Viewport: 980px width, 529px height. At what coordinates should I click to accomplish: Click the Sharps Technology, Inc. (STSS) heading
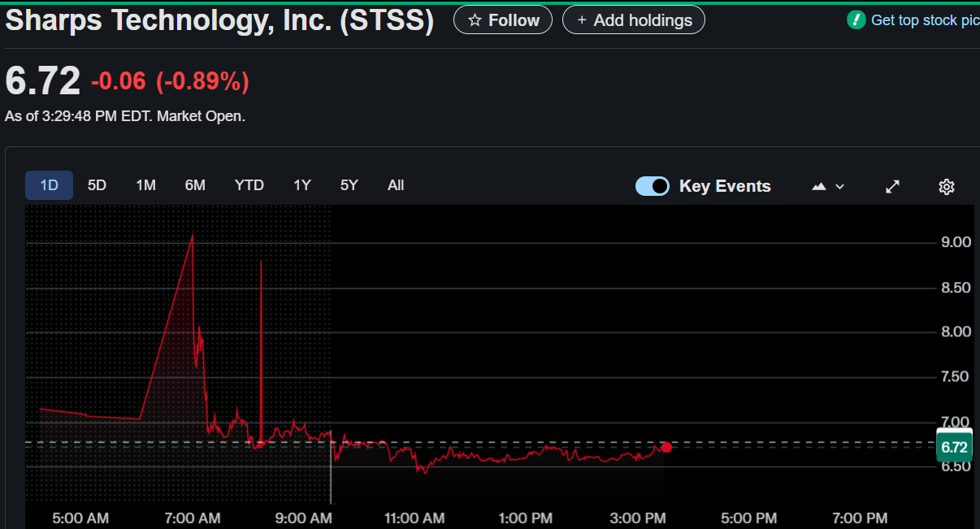(x=219, y=20)
